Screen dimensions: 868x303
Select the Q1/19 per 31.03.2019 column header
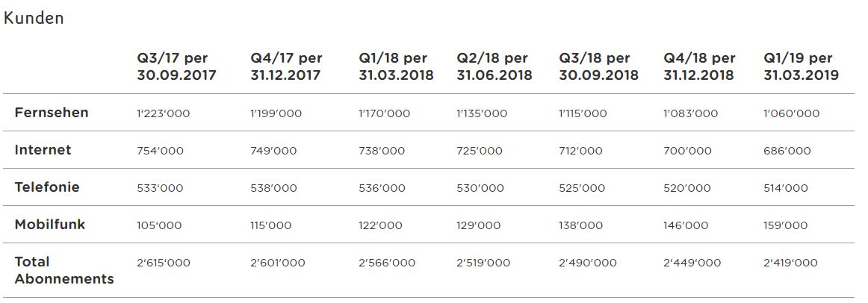point(801,66)
